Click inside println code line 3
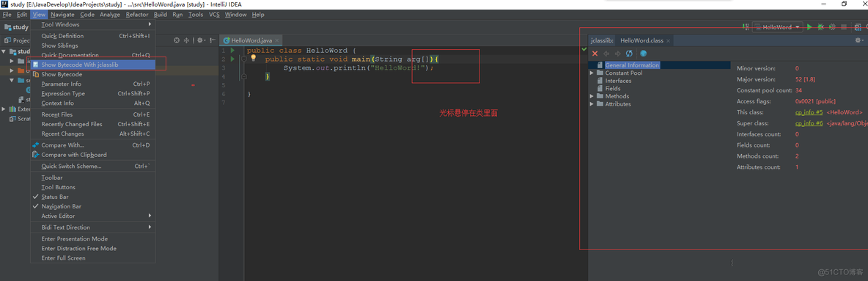Image resolution: width=868 pixels, height=281 pixels. tap(358, 67)
